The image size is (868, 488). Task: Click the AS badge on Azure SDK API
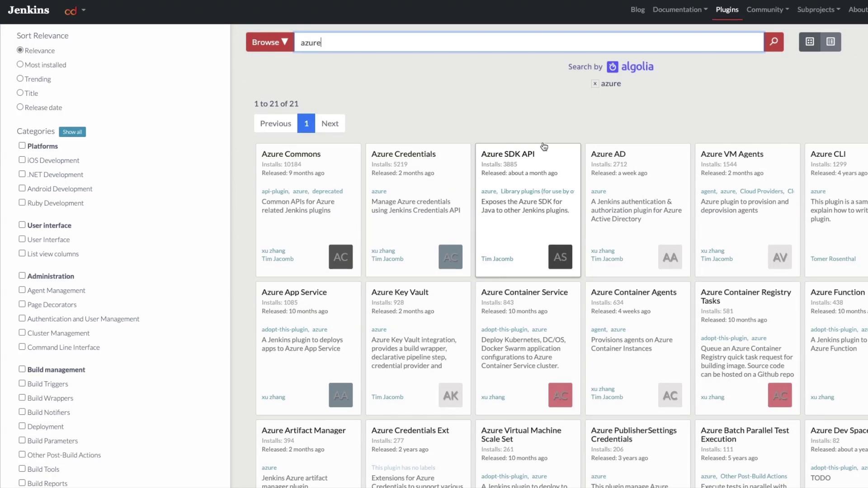[560, 257]
